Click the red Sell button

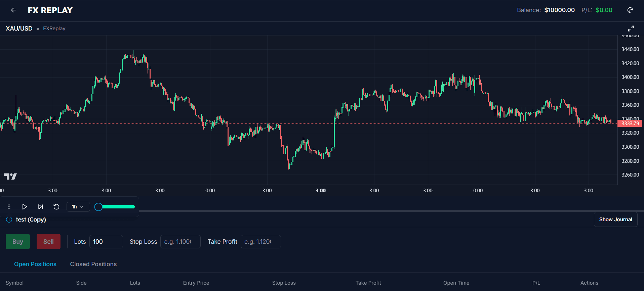(48, 242)
